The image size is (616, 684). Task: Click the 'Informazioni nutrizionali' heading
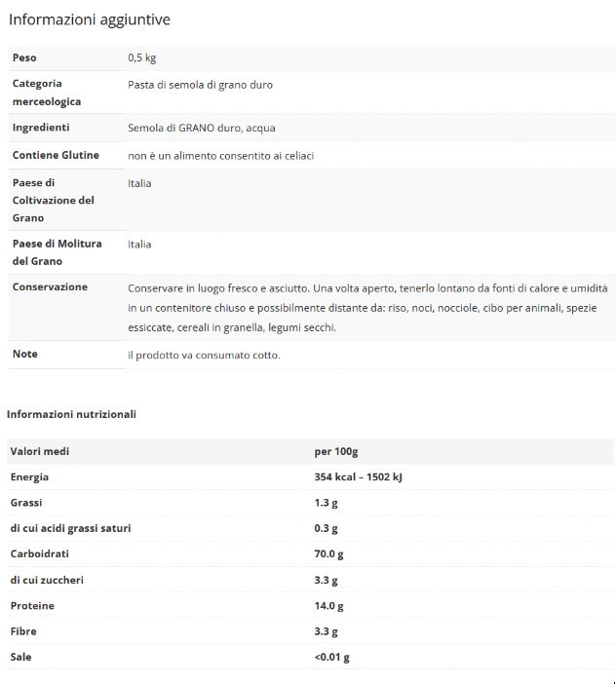tap(71, 414)
